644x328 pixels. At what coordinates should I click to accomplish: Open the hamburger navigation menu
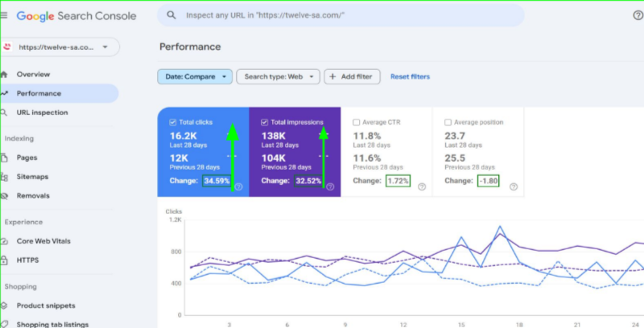[4, 15]
